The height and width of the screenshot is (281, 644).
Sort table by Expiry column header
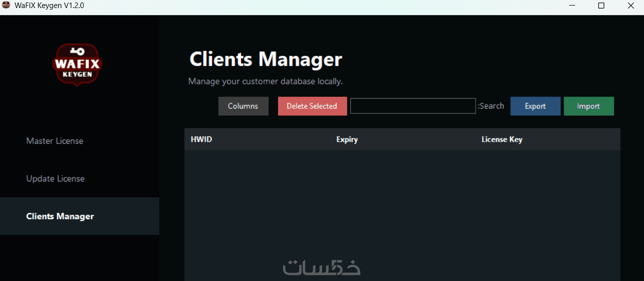click(x=347, y=139)
